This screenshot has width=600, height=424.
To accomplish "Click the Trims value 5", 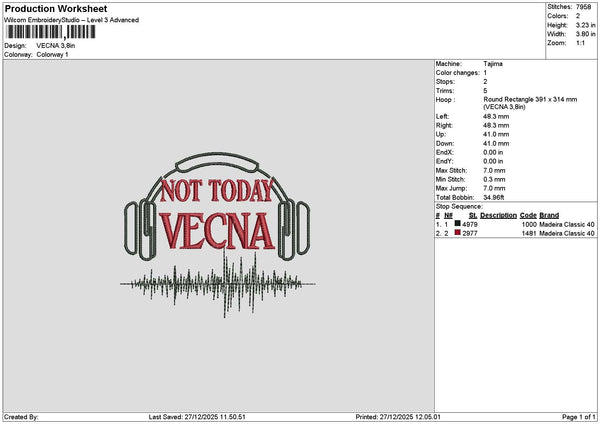I will (485, 91).
